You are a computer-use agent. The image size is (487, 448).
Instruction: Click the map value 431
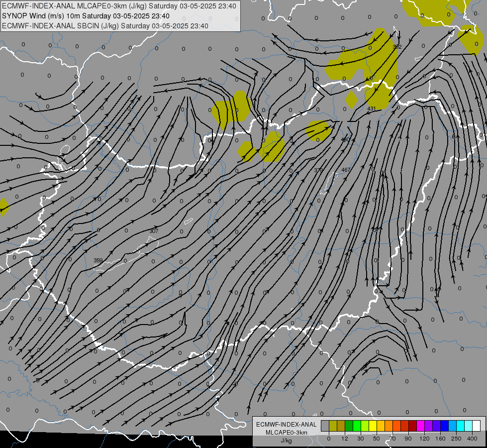372,109
